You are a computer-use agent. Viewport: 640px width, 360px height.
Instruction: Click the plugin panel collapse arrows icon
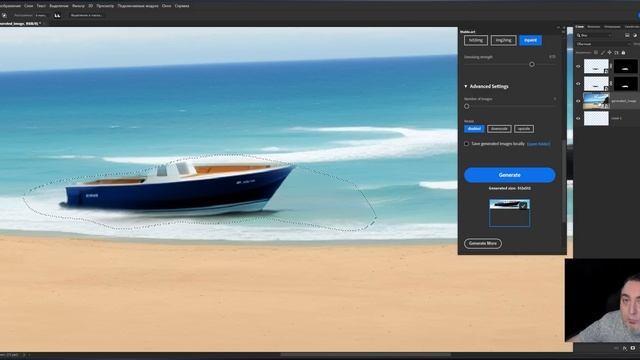coord(558,28)
